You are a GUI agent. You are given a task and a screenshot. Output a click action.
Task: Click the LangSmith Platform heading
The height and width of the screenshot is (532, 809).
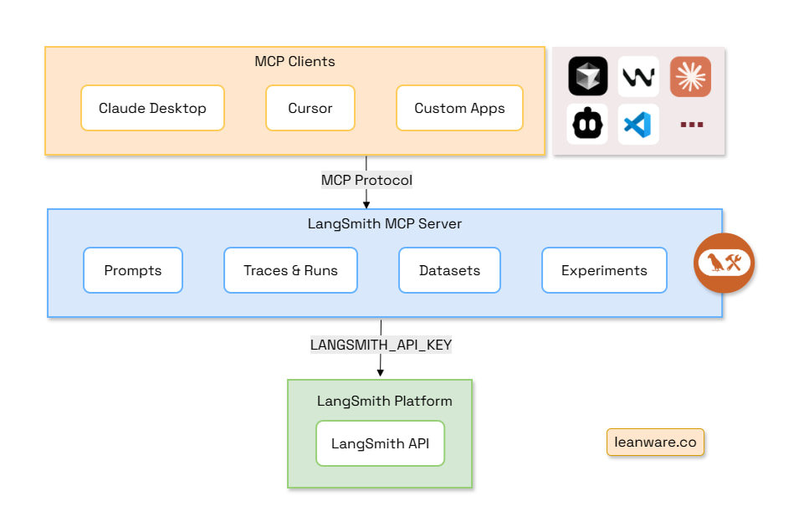[x=384, y=401]
